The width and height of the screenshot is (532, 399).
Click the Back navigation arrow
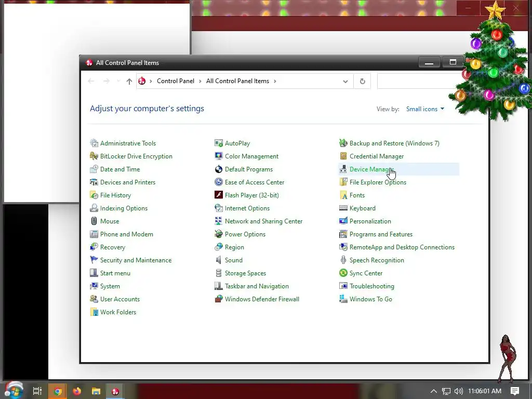(91, 81)
